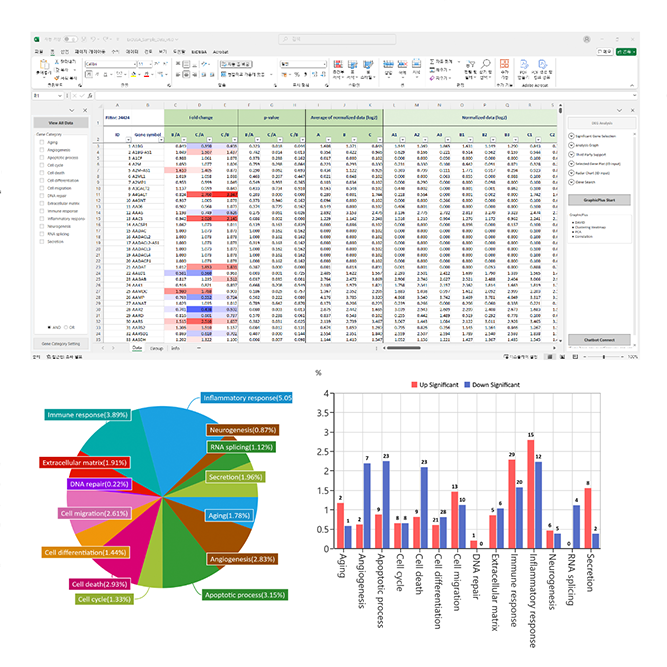Open the File ribbon tab

coord(39,52)
